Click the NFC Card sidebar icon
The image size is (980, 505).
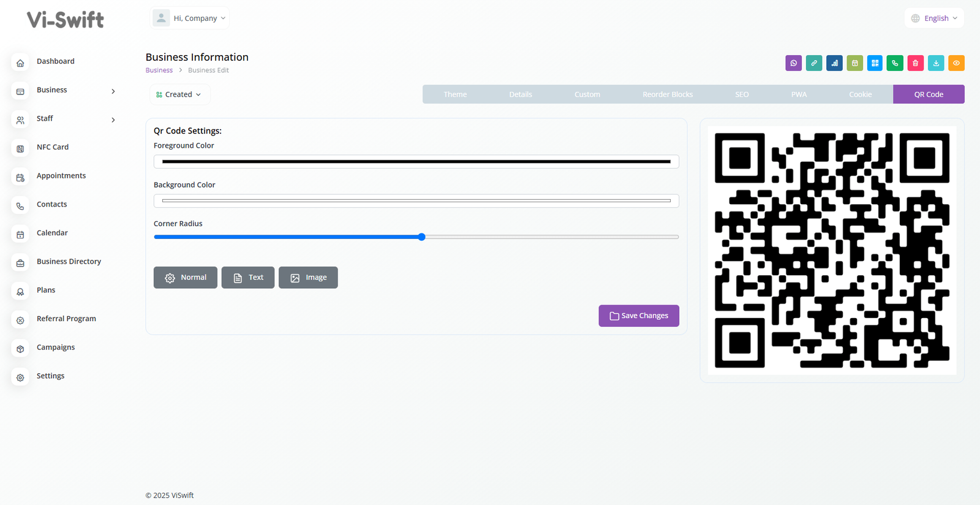point(20,149)
